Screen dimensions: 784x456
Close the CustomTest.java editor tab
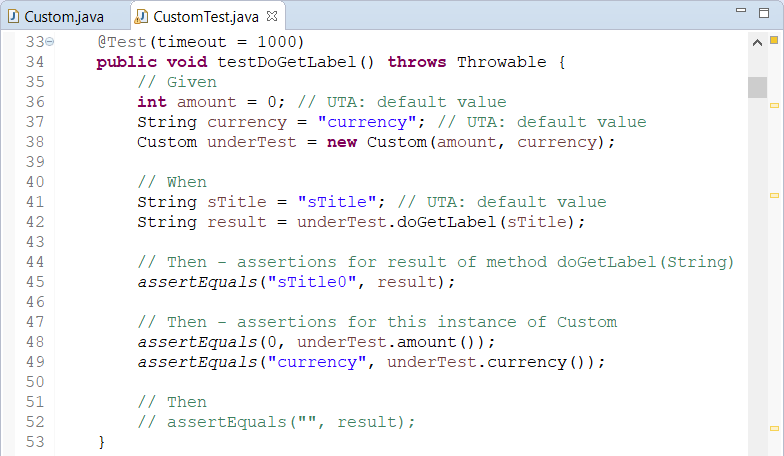point(272,16)
